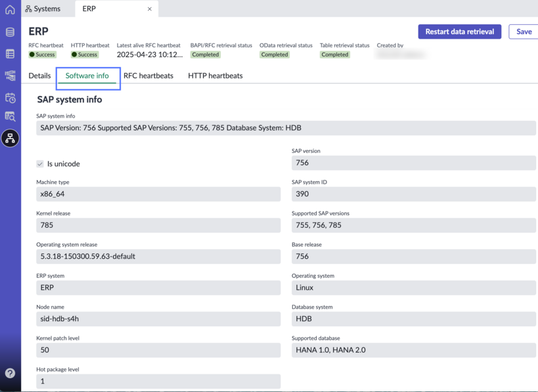Open the table list sidebar icon

(10, 54)
